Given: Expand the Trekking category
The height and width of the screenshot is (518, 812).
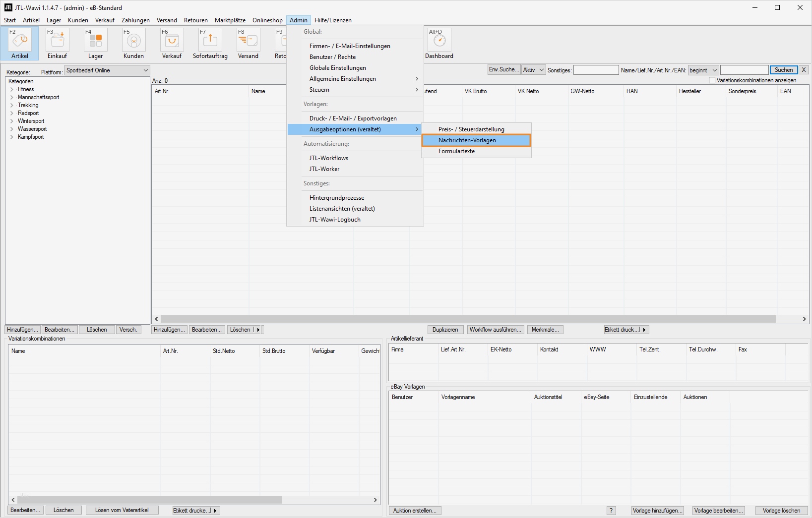Looking at the screenshot, I should (12, 105).
